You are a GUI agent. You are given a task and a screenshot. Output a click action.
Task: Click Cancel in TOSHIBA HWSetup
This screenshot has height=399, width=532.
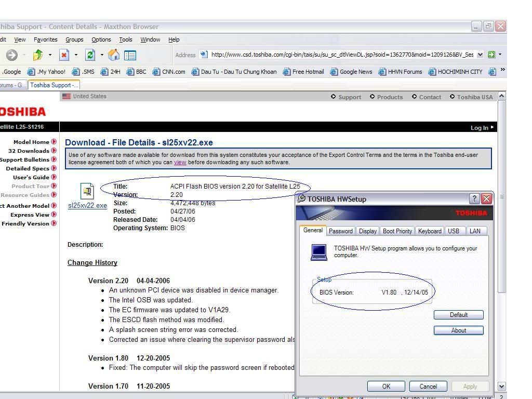point(428,387)
